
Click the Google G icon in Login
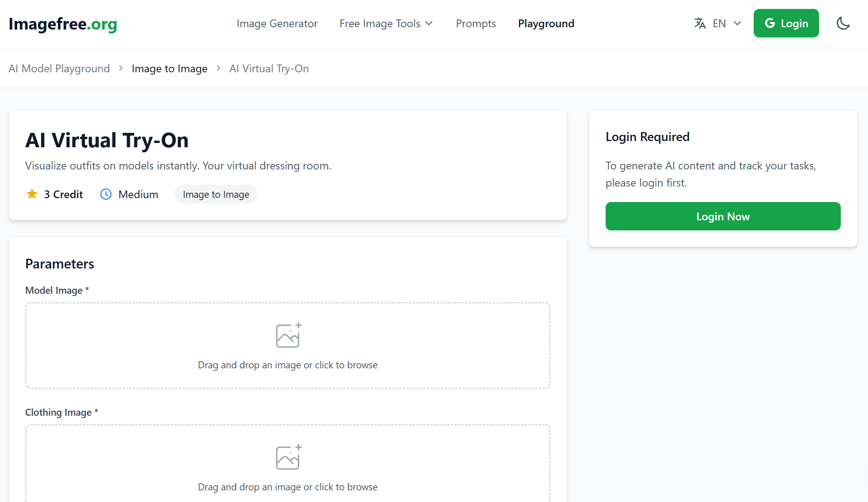pyautogui.click(x=770, y=23)
